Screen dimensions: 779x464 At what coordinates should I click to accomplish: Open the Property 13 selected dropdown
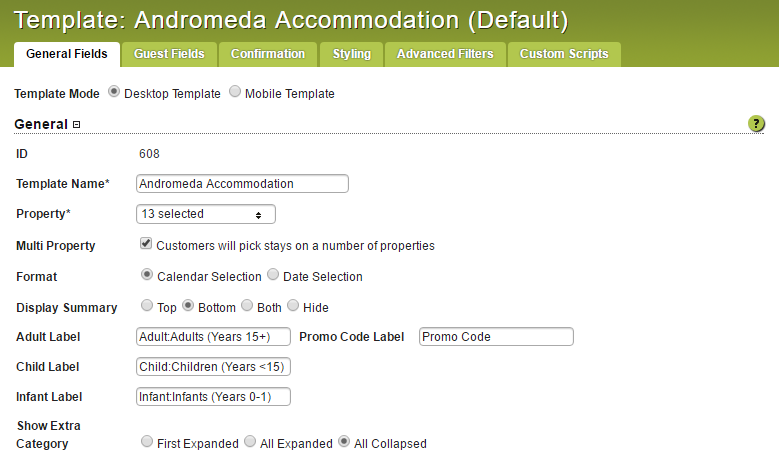coord(206,214)
